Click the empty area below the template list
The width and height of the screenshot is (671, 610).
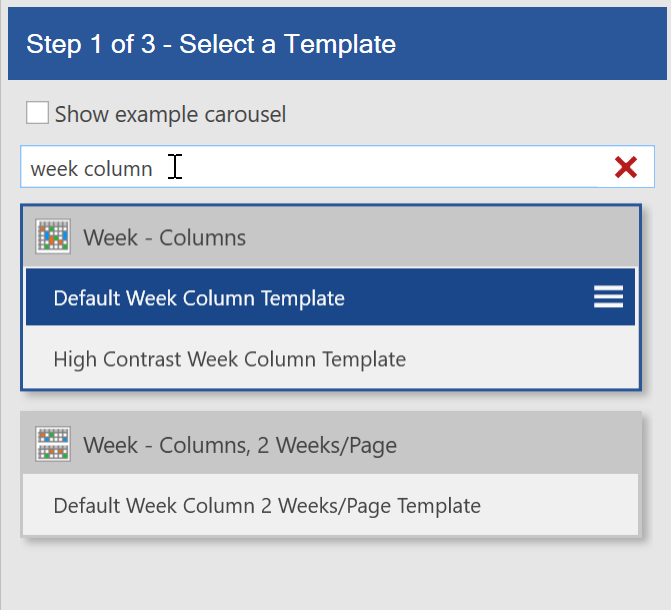click(x=330, y=575)
